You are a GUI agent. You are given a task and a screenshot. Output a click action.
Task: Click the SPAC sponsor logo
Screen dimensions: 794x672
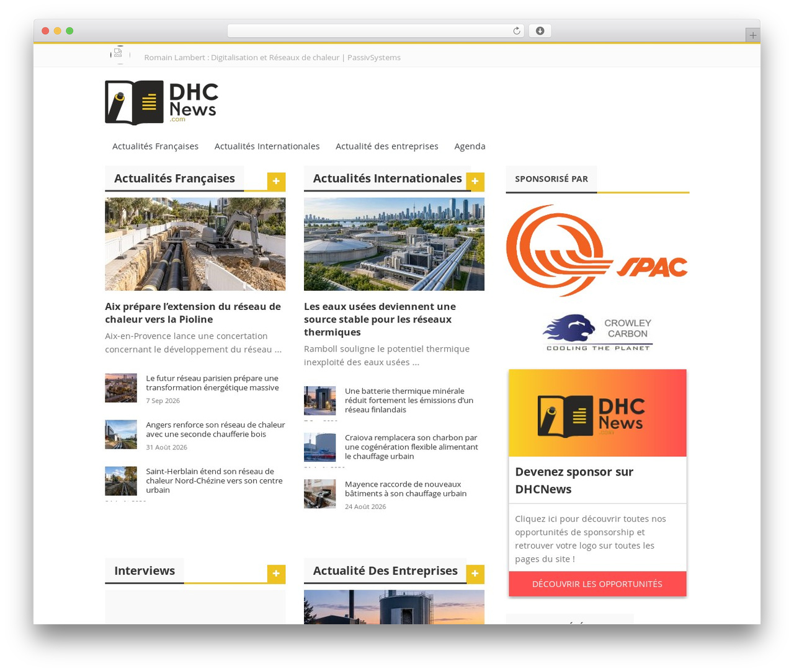pos(597,250)
